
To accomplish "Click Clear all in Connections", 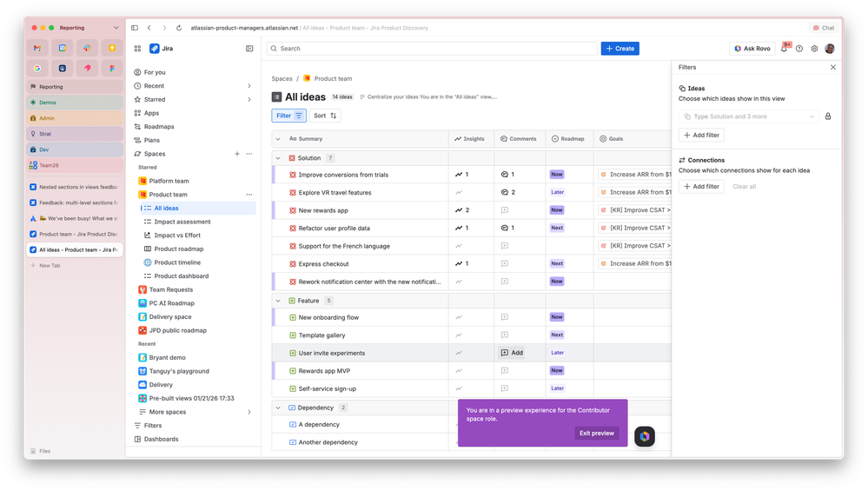I will click(744, 187).
